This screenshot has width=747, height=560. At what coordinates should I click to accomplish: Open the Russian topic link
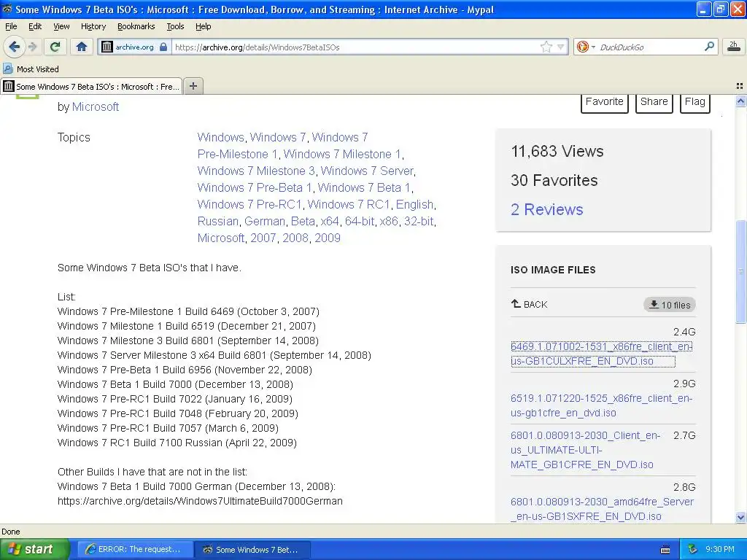(x=217, y=221)
